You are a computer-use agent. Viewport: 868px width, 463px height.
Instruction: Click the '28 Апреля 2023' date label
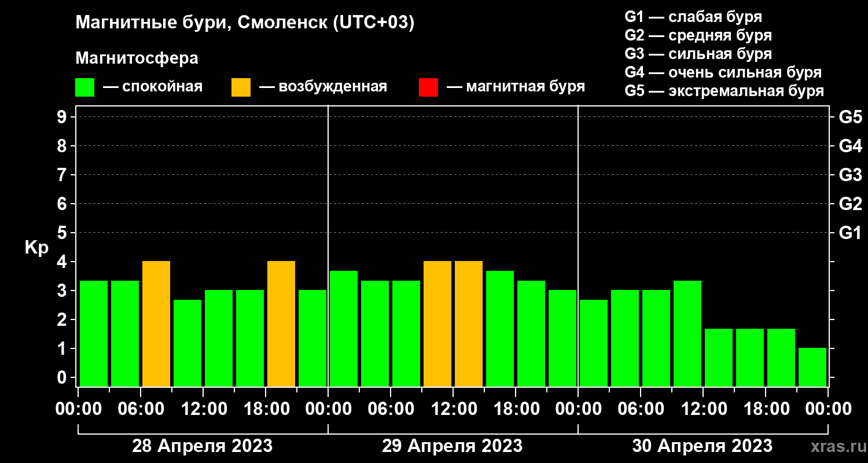203,446
